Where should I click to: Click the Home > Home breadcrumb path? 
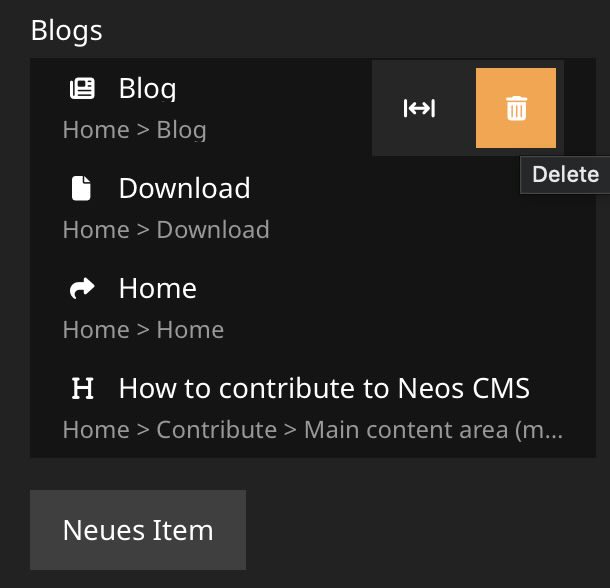[x=143, y=330]
